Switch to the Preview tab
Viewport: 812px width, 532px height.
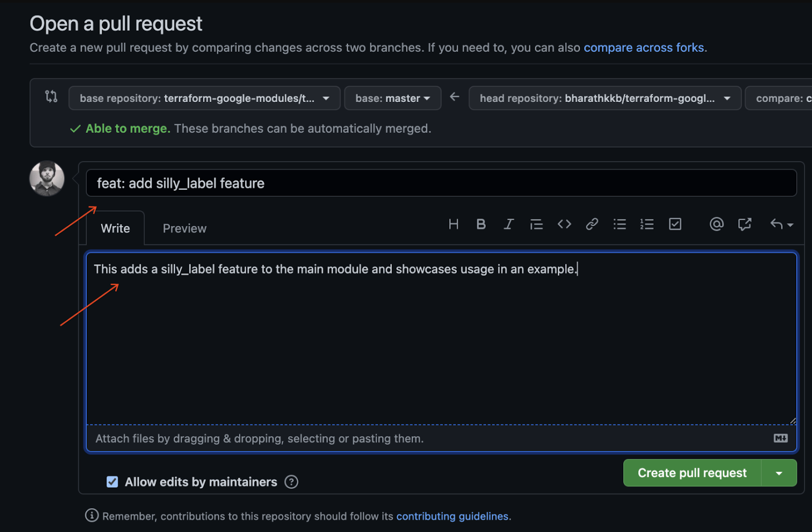184,229
